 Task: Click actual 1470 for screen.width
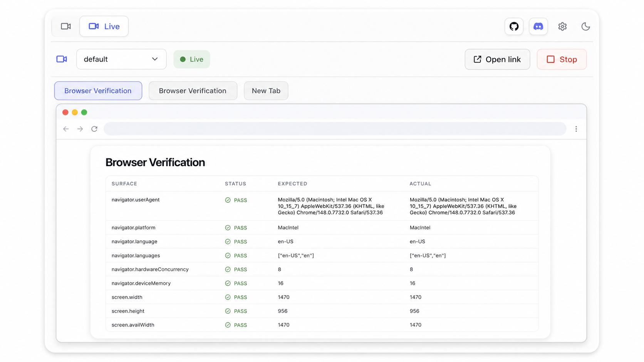(416, 297)
